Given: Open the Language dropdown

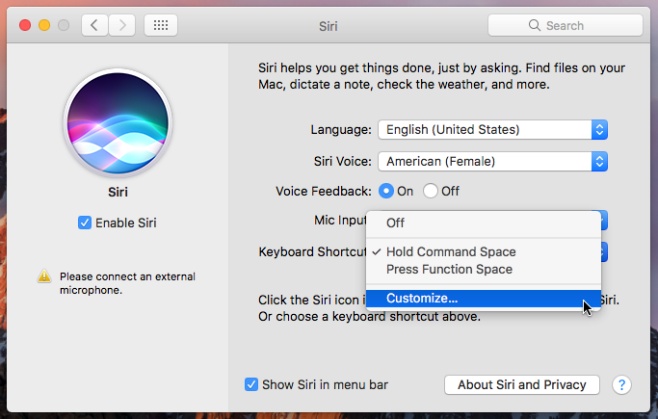Looking at the screenshot, I should [493, 130].
